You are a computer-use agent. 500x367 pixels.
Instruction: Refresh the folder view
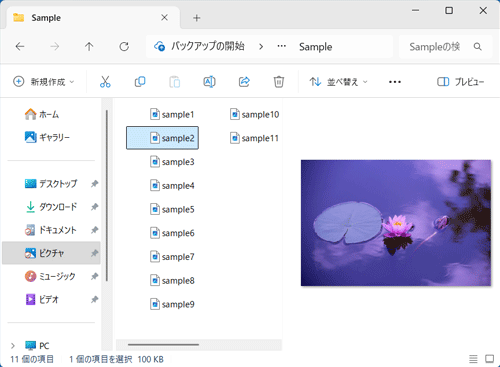[124, 47]
